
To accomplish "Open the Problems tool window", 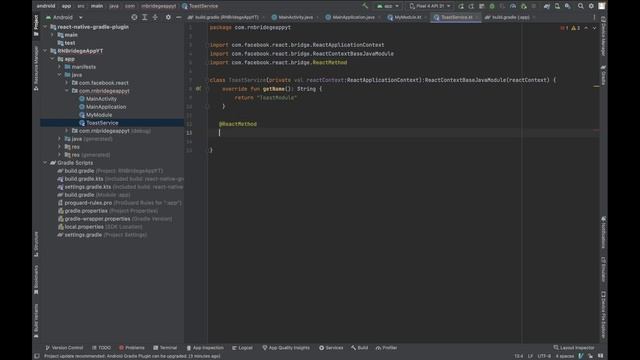I will click(x=131, y=348).
